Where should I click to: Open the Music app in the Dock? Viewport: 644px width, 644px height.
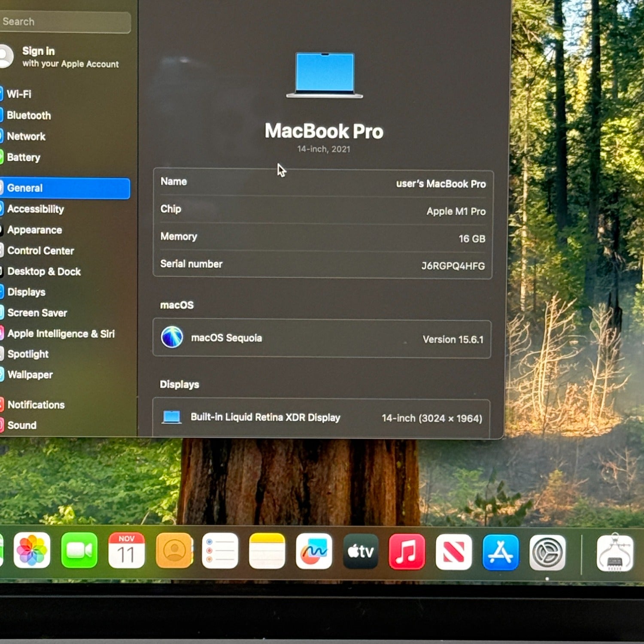pyautogui.click(x=407, y=552)
